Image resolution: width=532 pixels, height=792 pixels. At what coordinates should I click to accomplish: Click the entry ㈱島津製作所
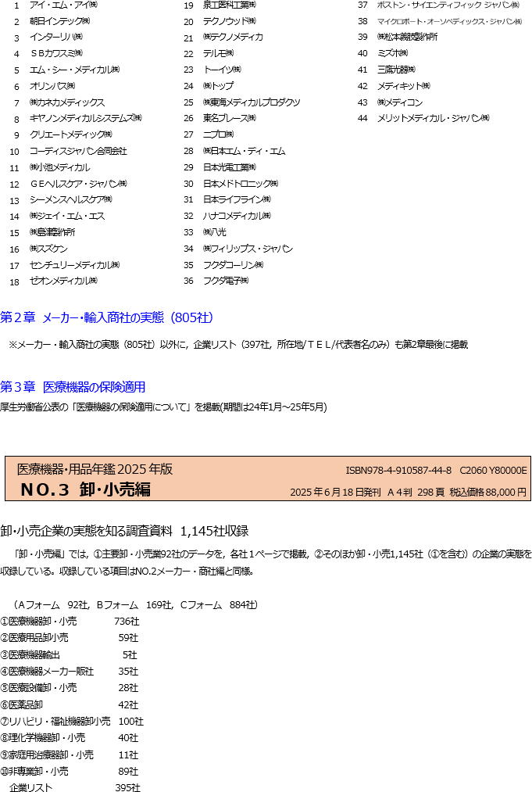(x=52, y=232)
